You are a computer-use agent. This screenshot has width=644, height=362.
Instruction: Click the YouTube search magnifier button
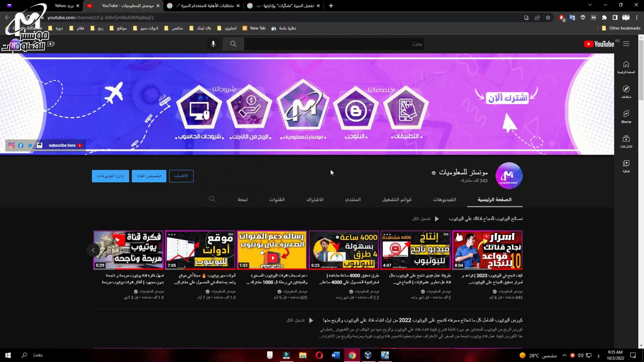click(x=233, y=44)
